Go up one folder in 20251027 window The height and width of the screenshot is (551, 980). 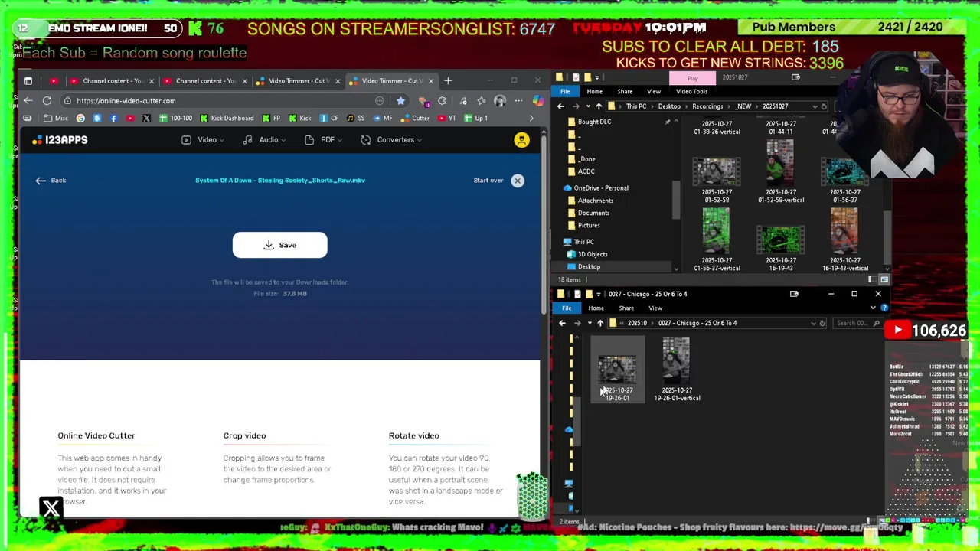(599, 107)
